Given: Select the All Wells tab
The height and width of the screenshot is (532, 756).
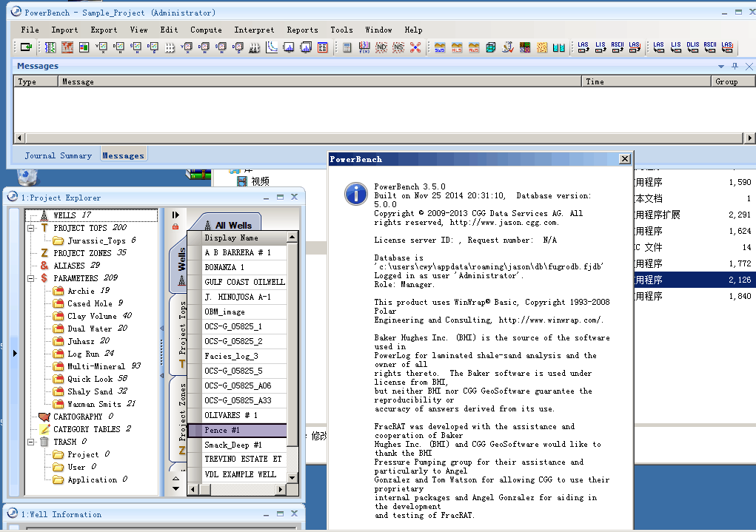Looking at the screenshot, I should [229, 225].
